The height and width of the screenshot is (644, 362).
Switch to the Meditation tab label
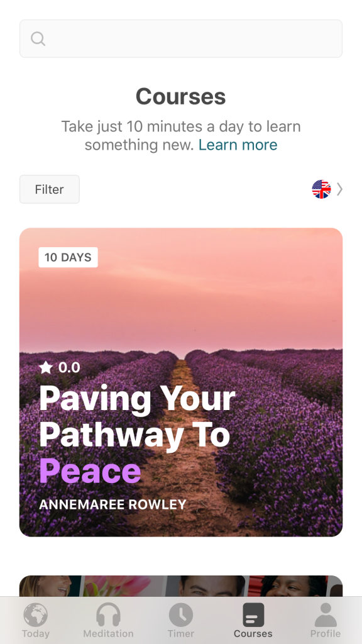click(x=108, y=633)
